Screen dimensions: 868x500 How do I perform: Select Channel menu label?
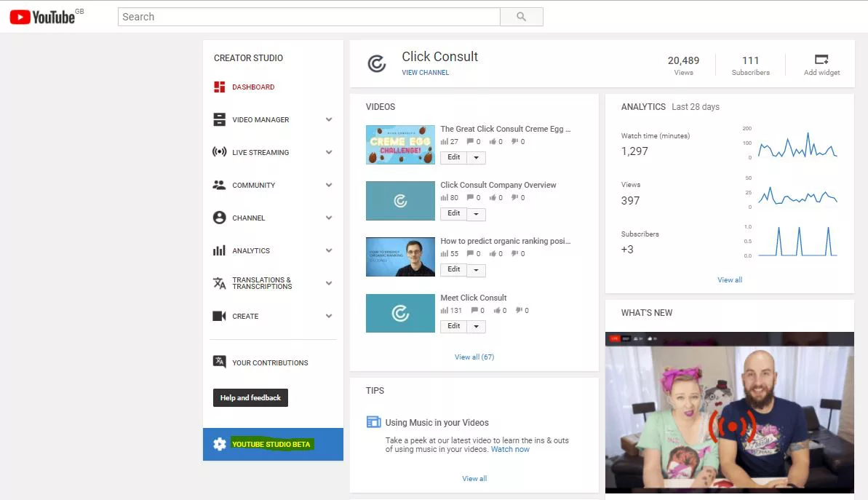(x=249, y=218)
